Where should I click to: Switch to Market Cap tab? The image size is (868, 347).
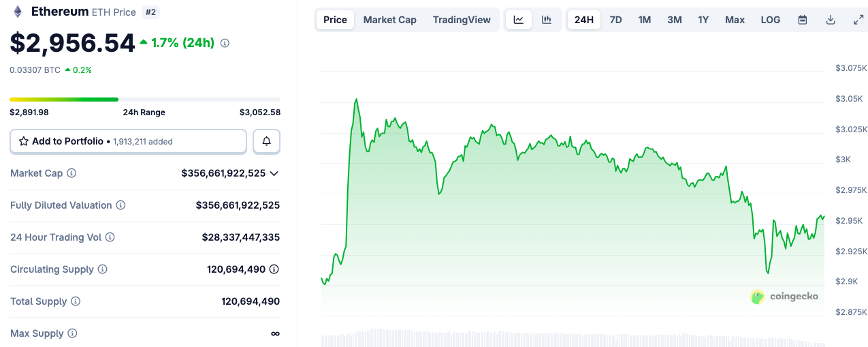tap(389, 20)
